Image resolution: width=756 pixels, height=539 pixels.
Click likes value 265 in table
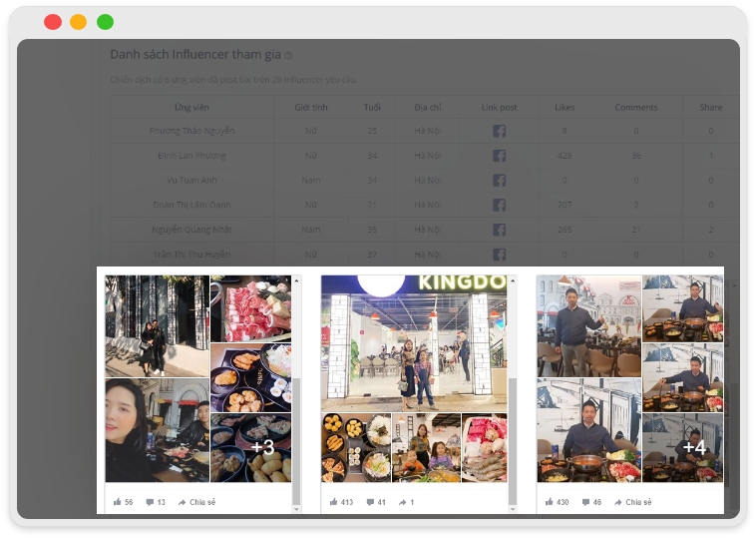pyautogui.click(x=565, y=230)
